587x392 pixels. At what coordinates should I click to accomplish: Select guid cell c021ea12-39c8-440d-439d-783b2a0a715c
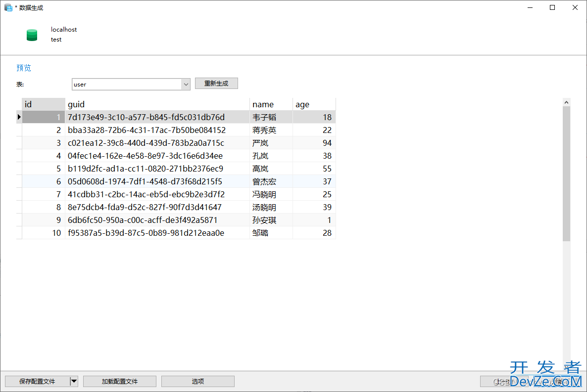(157, 143)
